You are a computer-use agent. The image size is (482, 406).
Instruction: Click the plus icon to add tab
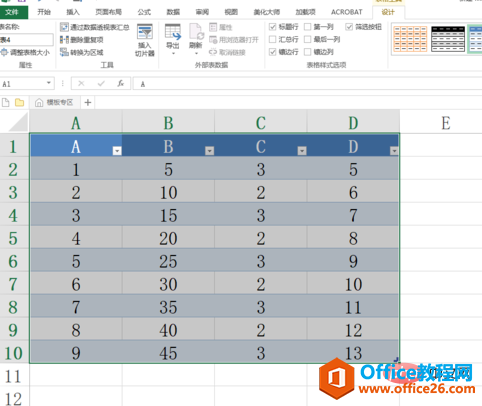88,102
